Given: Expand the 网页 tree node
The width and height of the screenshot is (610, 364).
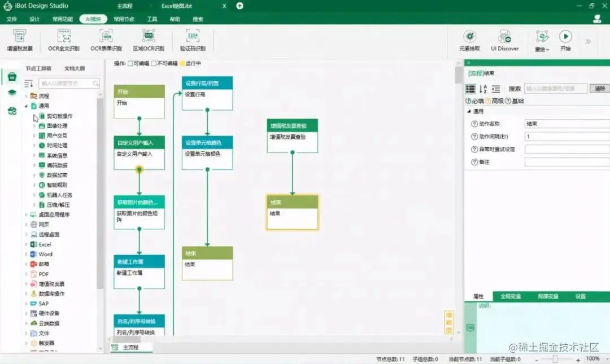Looking at the screenshot, I should click(26, 225).
